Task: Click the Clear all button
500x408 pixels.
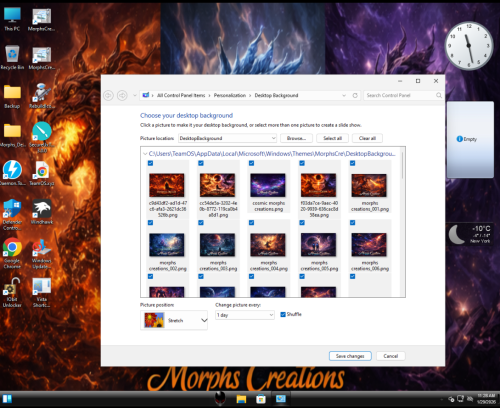Action: pyautogui.click(x=367, y=138)
